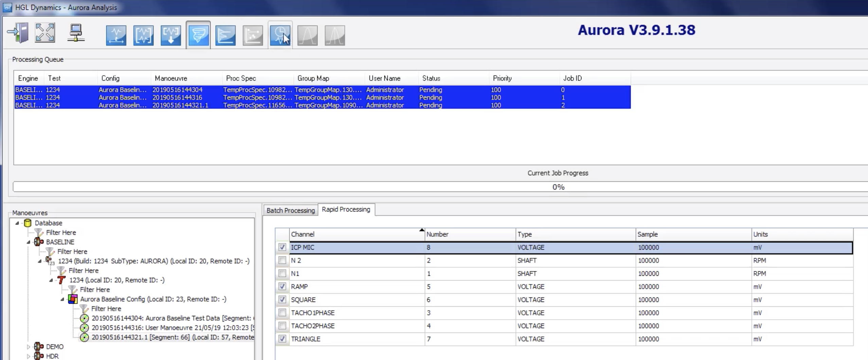Image resolution: width=868 pixels, height=360 pixels.
Task: Switch to the Batch Processing tab
Action: tap(290, 210)
